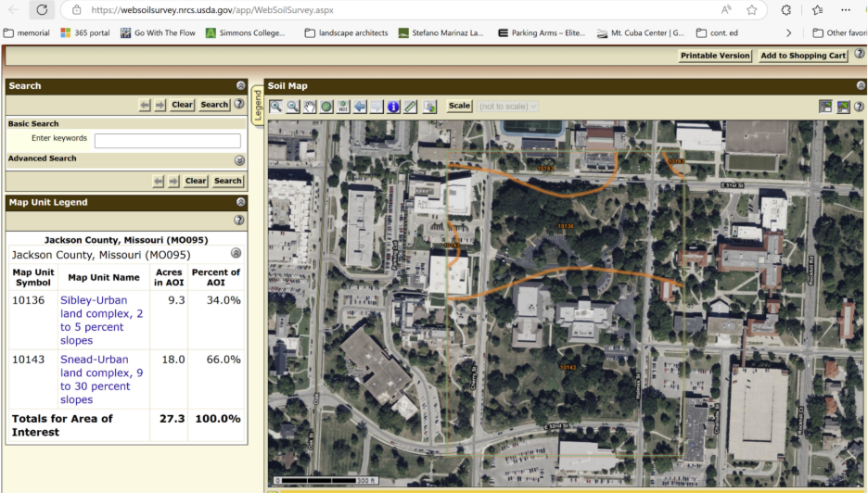
Task: Activate the Pan hand tool
Action: 310,107
